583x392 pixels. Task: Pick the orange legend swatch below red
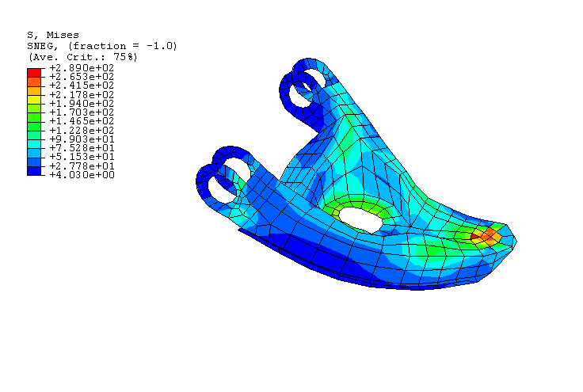click(34, 81)
